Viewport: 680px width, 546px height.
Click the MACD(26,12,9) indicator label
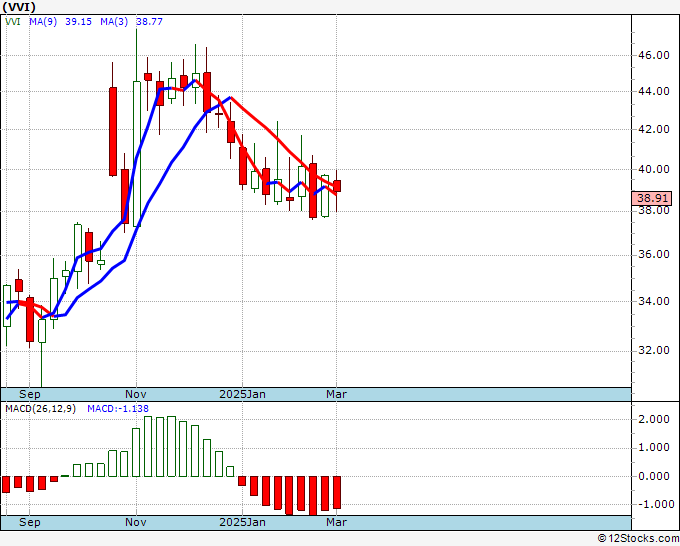[x=40, y=409]
